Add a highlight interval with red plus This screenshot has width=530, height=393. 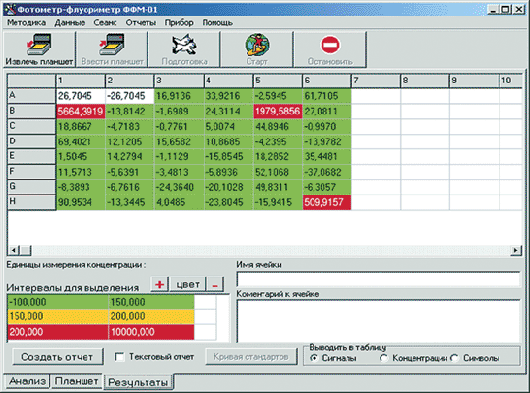pos(160,284)
